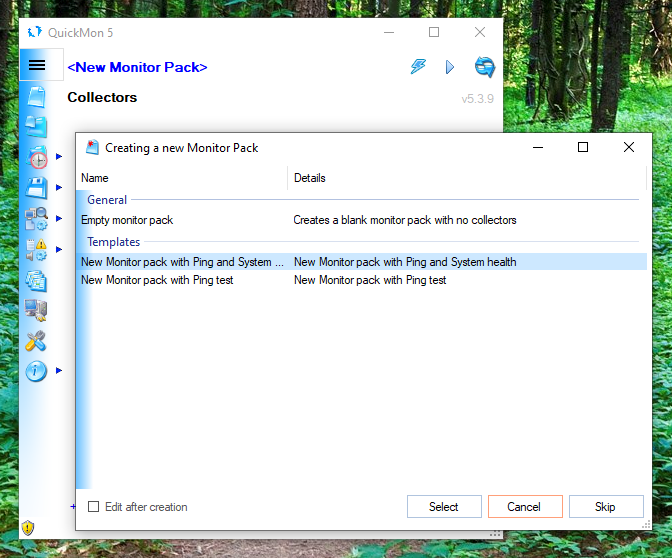
Task: Click the recent monitor packs clock icon
Action: (x=37, y=157)
